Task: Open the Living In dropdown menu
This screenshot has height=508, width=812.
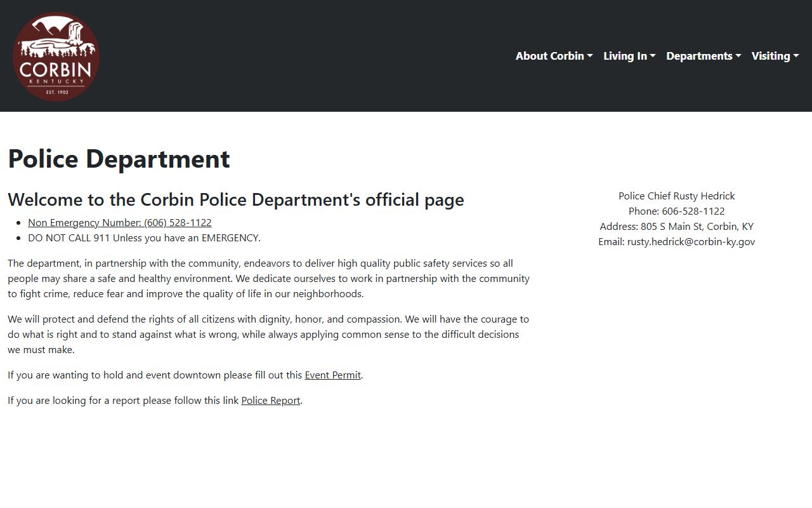Action: [x=629, y=56]
